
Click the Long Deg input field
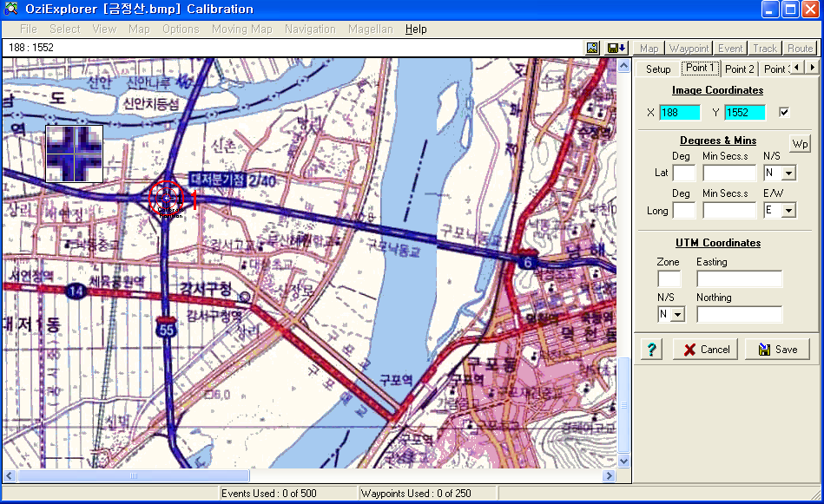(x=684, y=211)
